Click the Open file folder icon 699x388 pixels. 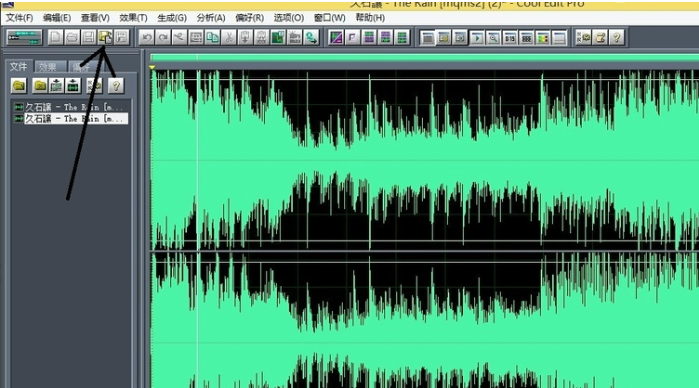click(72, 37)
